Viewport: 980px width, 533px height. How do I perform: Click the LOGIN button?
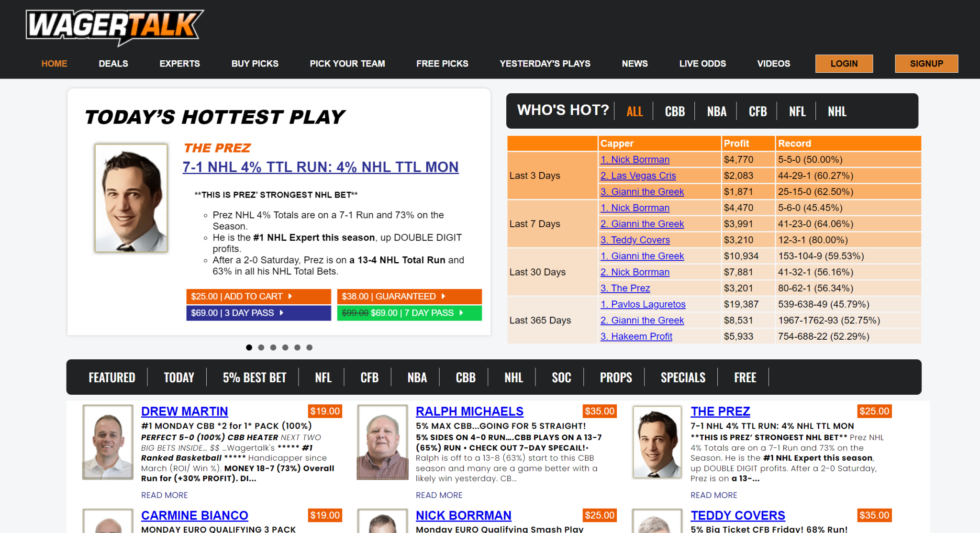pos(844,63)
